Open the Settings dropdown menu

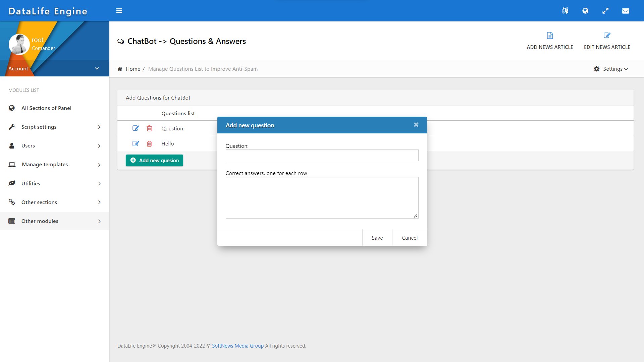(611, 69)
